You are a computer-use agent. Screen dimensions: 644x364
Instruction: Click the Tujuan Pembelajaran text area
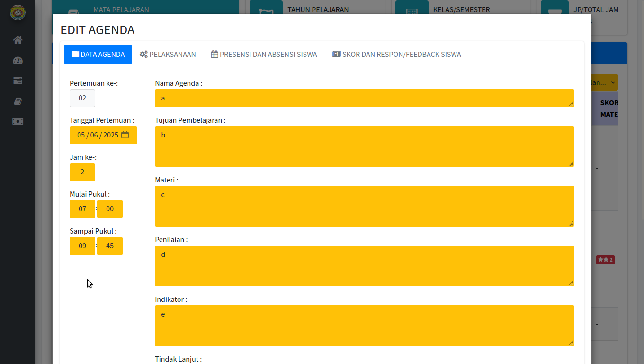[x=365, y=146]
